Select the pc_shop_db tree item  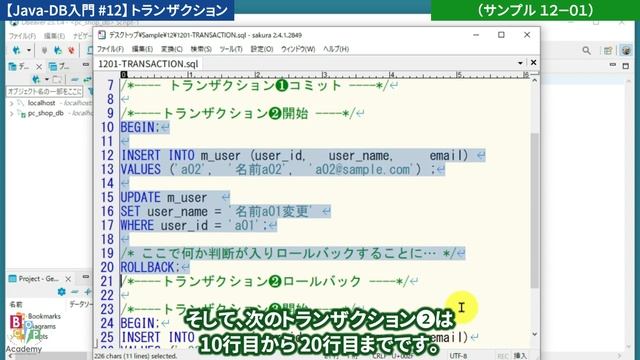coord(46,113)
